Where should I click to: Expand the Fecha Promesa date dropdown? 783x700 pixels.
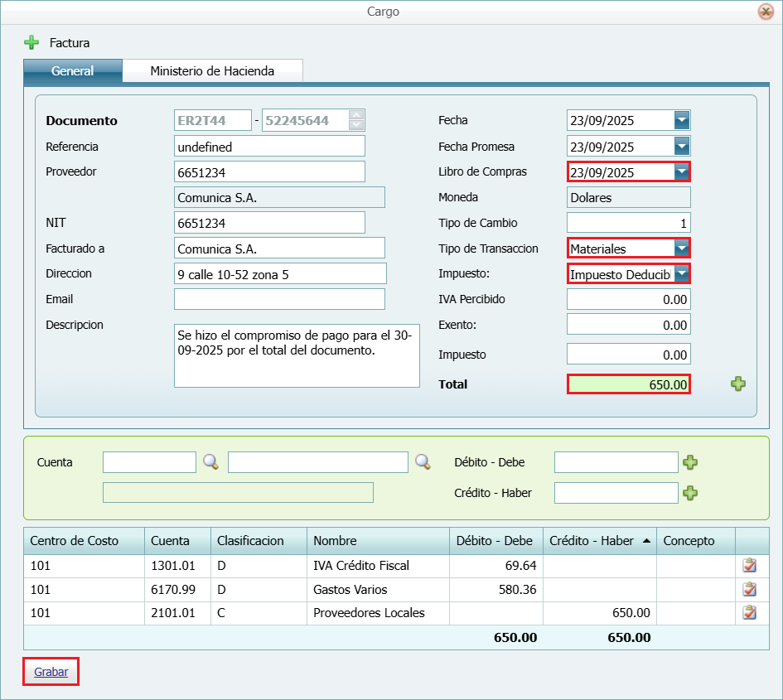click(681, 147)
